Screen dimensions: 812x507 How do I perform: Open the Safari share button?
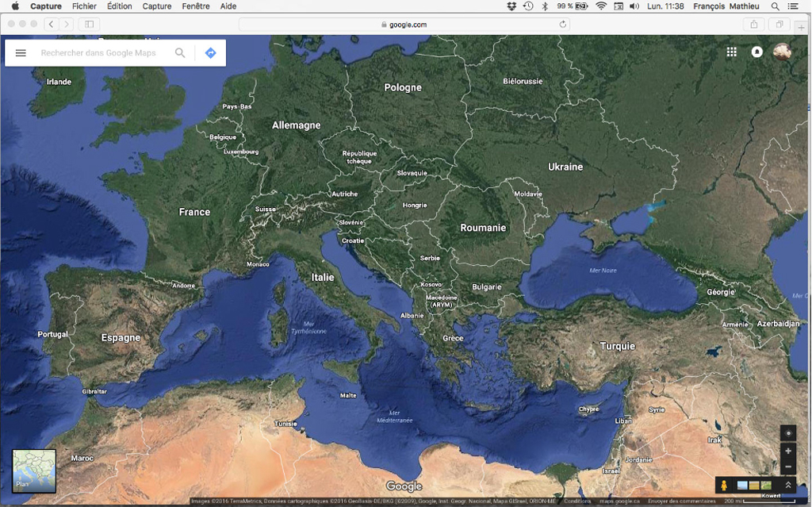coord(753,25)
